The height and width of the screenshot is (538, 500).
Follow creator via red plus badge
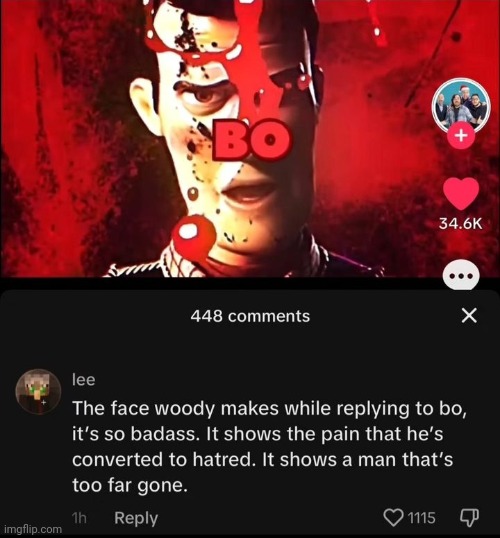click(x=461, y=136)
